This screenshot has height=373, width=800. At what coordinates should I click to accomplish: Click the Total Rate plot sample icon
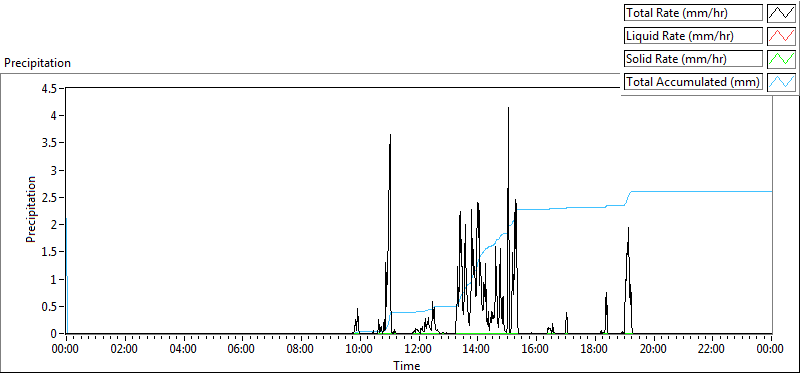tap(781, 13)
